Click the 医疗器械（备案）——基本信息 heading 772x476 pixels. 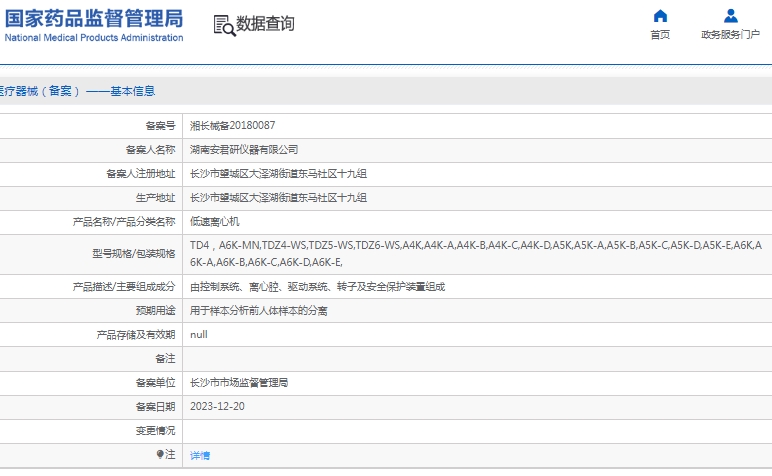click(77, 91)
